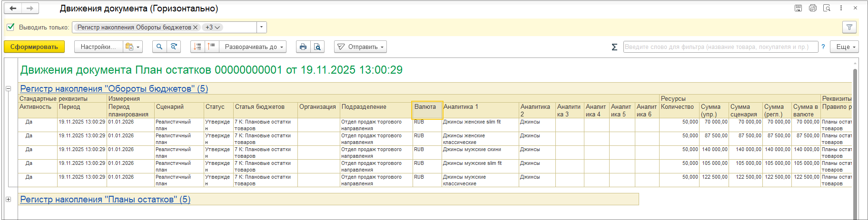Expand the '+3' hidden registers chip
Viewport: 868px width, 220px height.
point(212,27)
